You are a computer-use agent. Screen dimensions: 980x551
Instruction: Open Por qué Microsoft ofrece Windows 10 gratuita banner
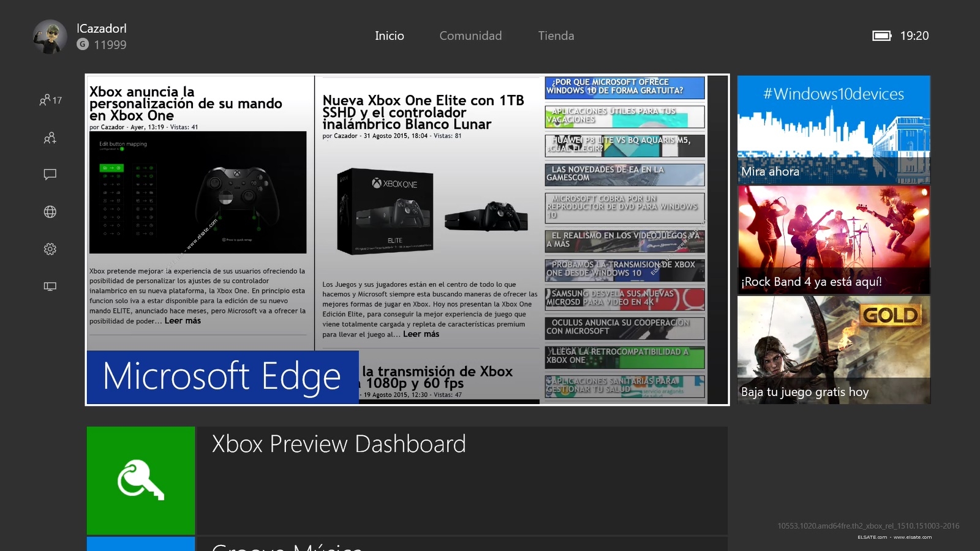click(x=625, y=88)
